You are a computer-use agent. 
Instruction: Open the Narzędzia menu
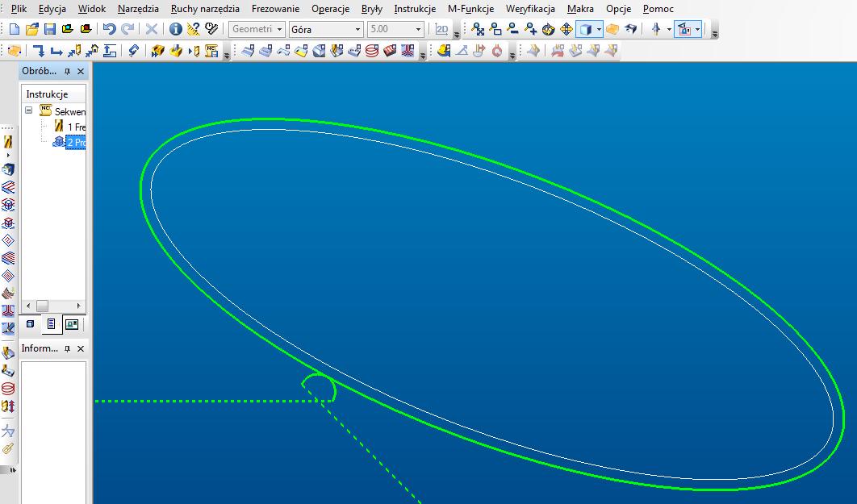(x=138, y=9)
